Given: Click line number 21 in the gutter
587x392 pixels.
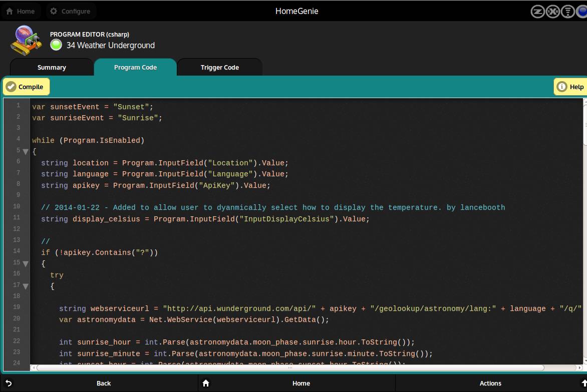Looking at the screenshot, I should pyautogui.click(x=17, y=329).
